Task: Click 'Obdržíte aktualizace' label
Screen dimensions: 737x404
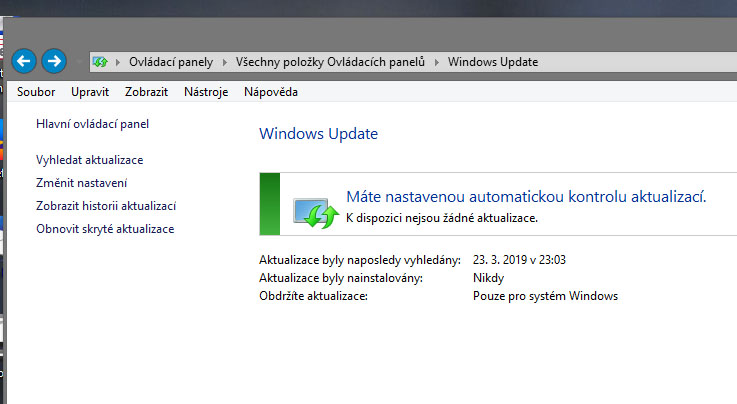Action: point(314,296)
